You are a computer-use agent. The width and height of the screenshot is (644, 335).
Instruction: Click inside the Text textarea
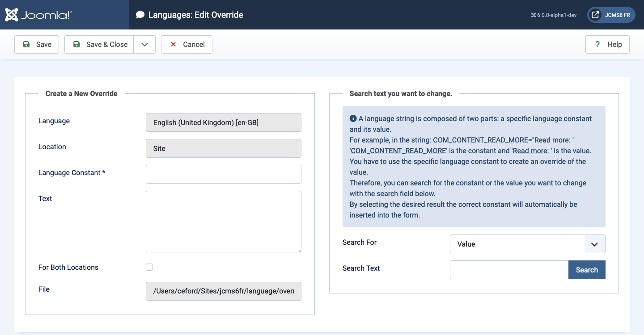click(x=224, y=222)
